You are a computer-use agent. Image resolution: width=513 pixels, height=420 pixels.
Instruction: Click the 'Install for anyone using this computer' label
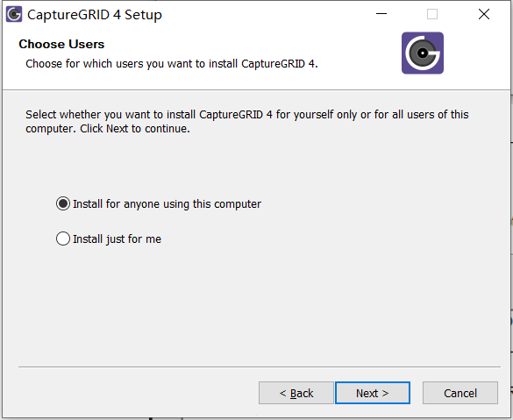tap(167, 204)
